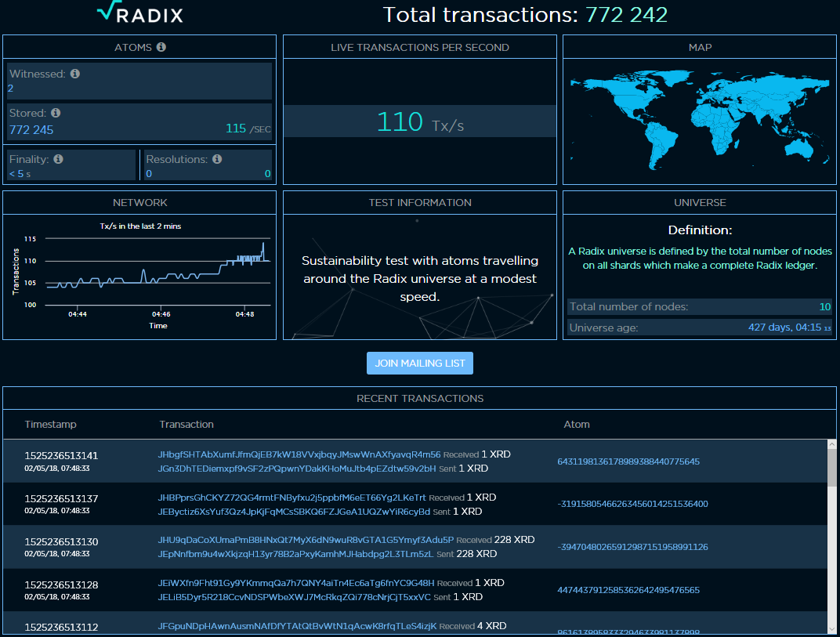
Task: Click the Timestamp column header
Action: click(x=50, y=425)
